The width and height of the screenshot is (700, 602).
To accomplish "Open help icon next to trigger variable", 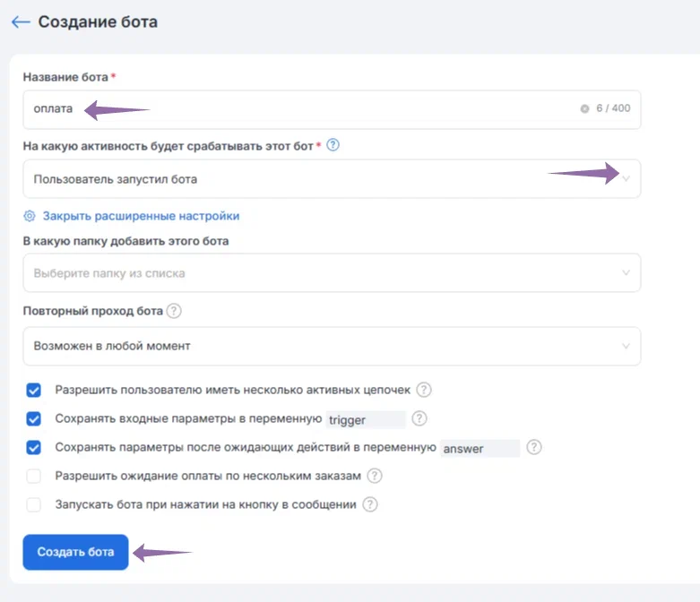I will click(419, 418).
